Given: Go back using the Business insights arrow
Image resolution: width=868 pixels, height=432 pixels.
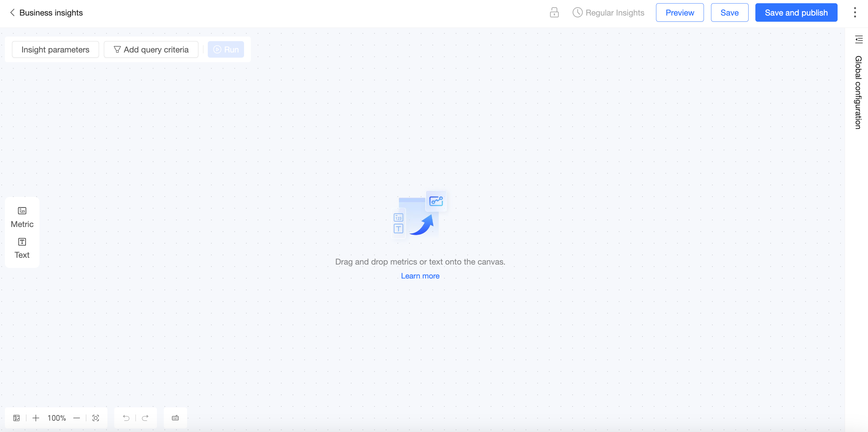Looking at the screenshot, I should [x=13, y=13].
